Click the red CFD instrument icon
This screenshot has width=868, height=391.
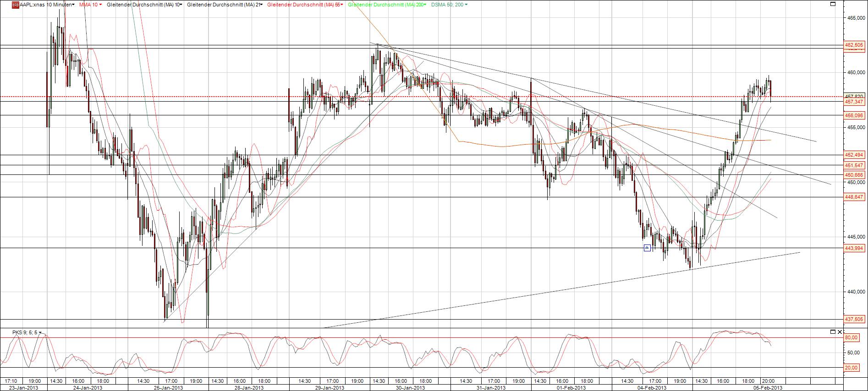click(15, 5)
